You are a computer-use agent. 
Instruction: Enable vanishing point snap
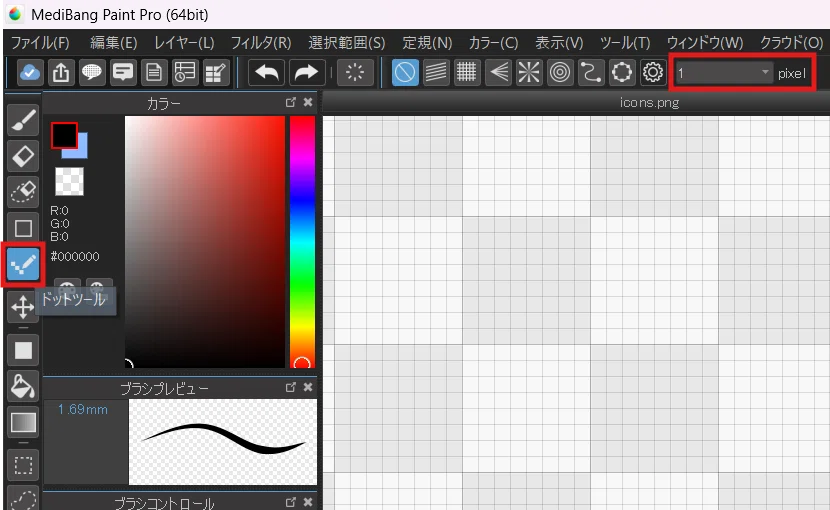(x=498, y=73)
